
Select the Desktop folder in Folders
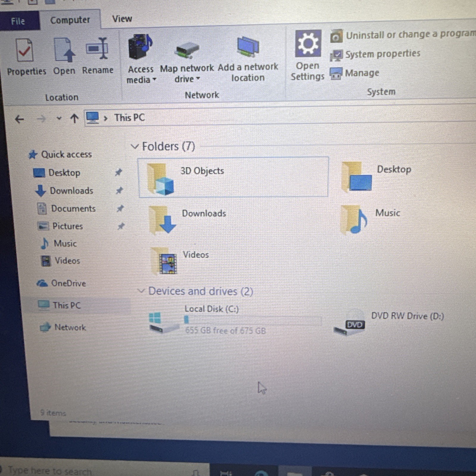(x=377, y=177)
